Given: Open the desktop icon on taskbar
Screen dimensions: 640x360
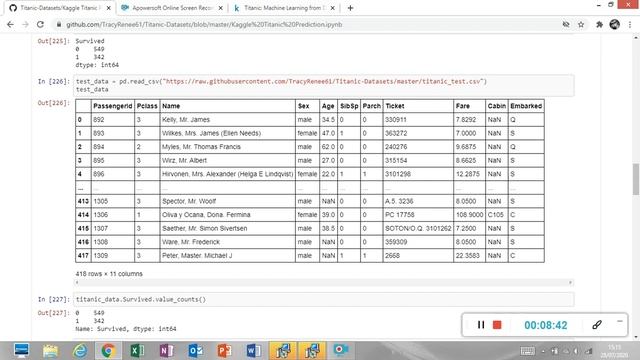Looking at the screenshot, I should [x=21, y=351].
